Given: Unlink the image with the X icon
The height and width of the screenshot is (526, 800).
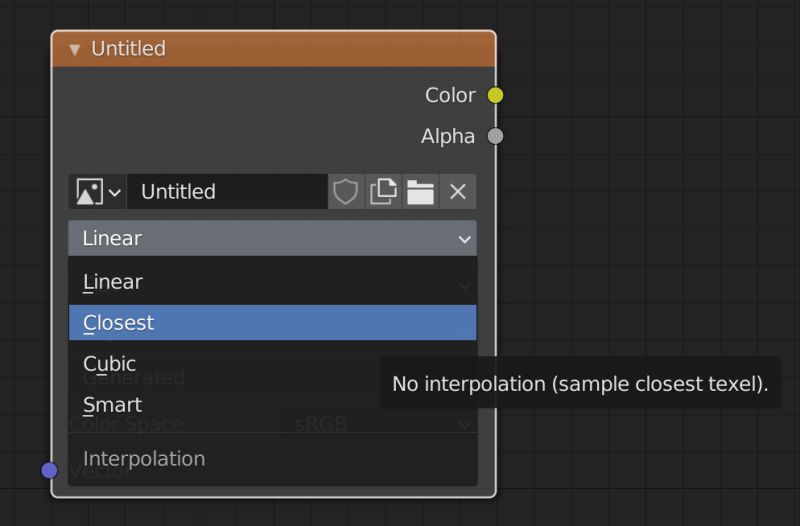Looking at the screenshot, I should [x=458, y=192].
